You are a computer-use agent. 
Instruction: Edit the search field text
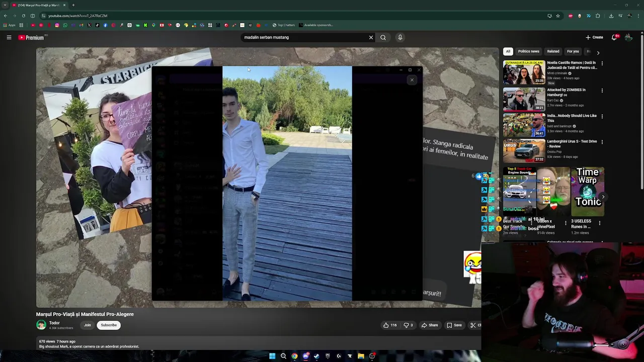point(304,37)
